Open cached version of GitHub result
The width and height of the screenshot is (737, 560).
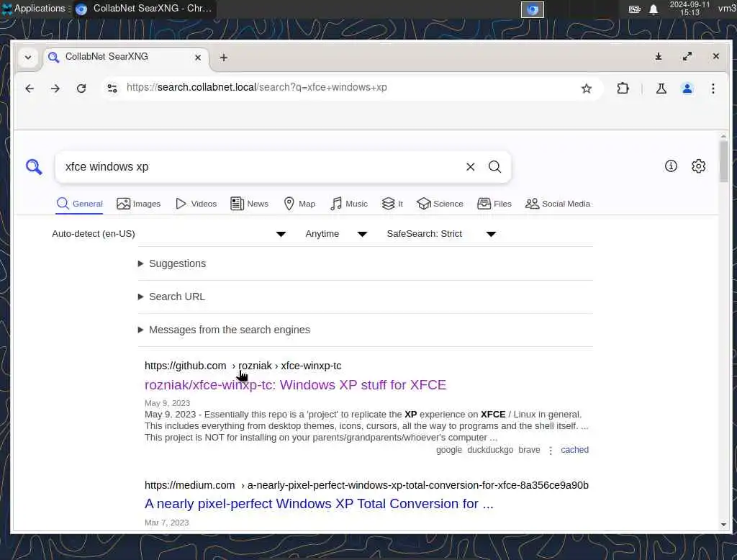[x=574, y=449]
